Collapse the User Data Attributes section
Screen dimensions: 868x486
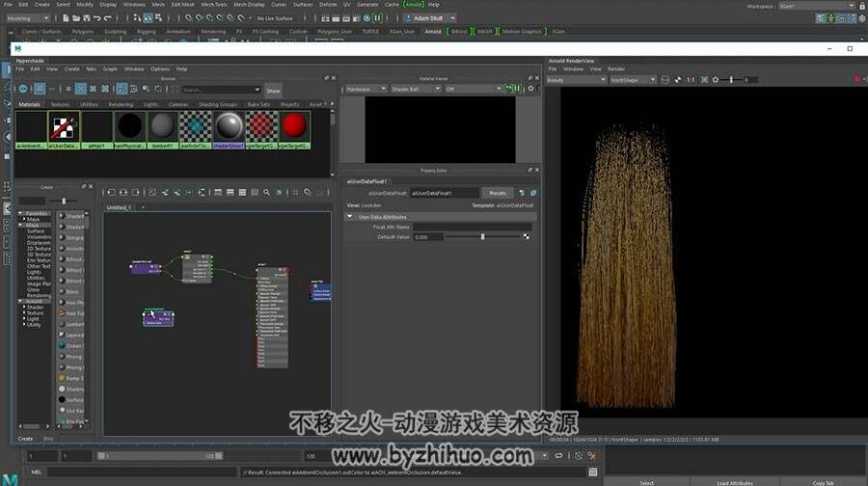350,217
